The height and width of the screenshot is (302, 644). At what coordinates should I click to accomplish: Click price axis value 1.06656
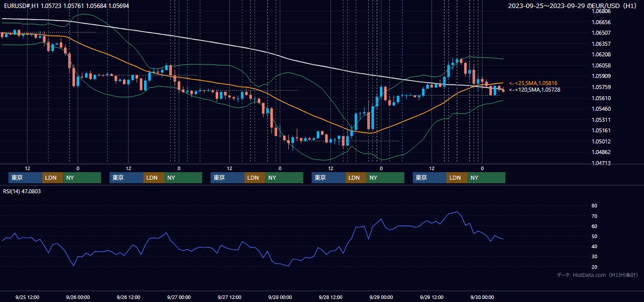(x=601, y=22)
